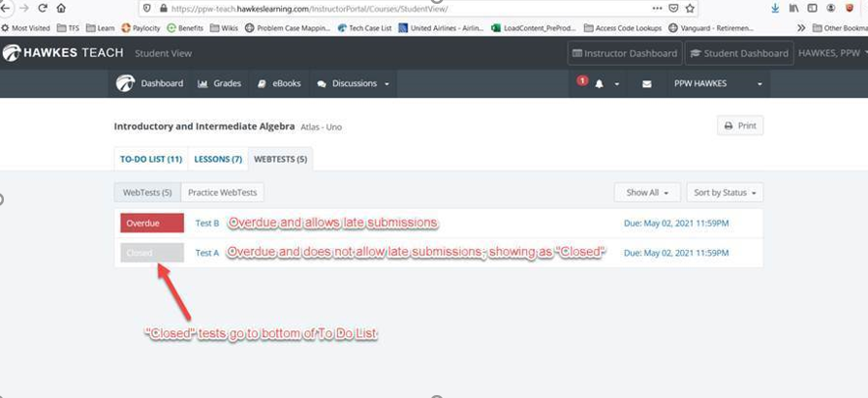Open the Library icon in toolbar
The image size is (868, 398).
point(793,9)
